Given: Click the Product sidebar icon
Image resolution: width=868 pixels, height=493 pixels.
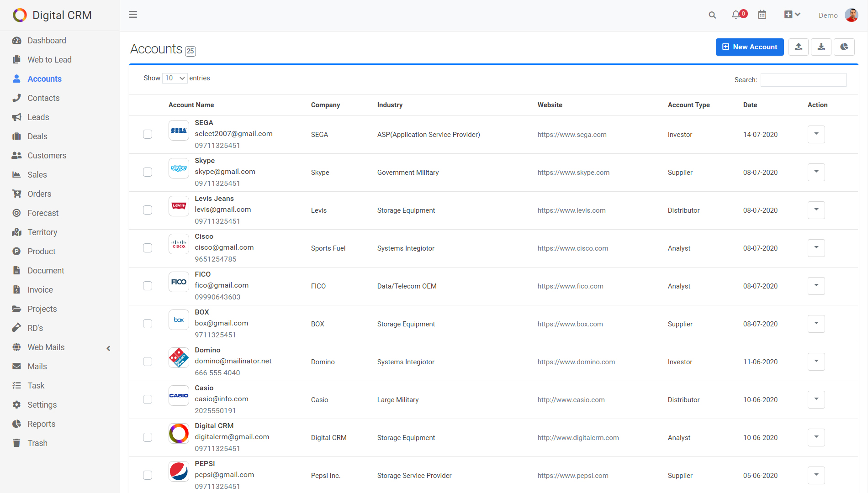Looking at the screenshot, I should 16,252.
